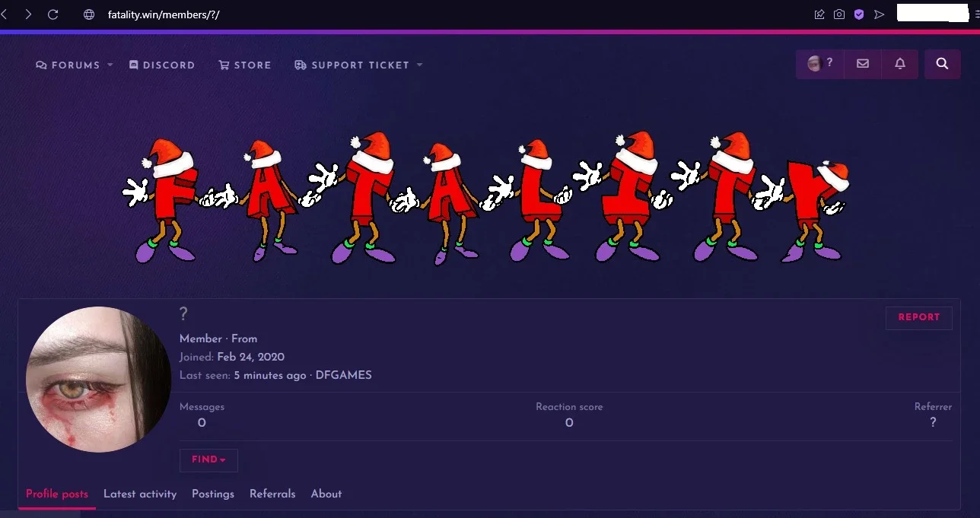Click the Messages count 0

(202, 423)
